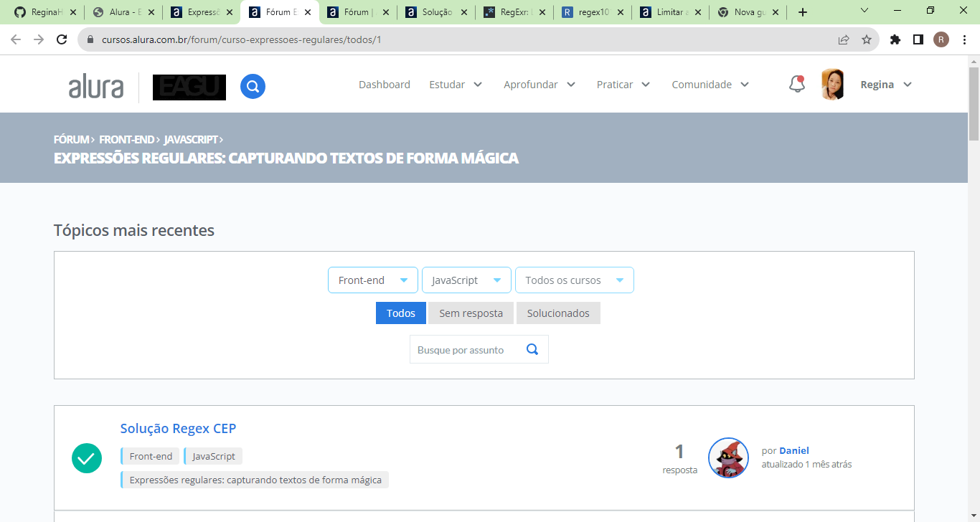Expand the Praticar menu
Image resolution: width=980 pixels, height=522 pixels.
(x=623, y=85)
